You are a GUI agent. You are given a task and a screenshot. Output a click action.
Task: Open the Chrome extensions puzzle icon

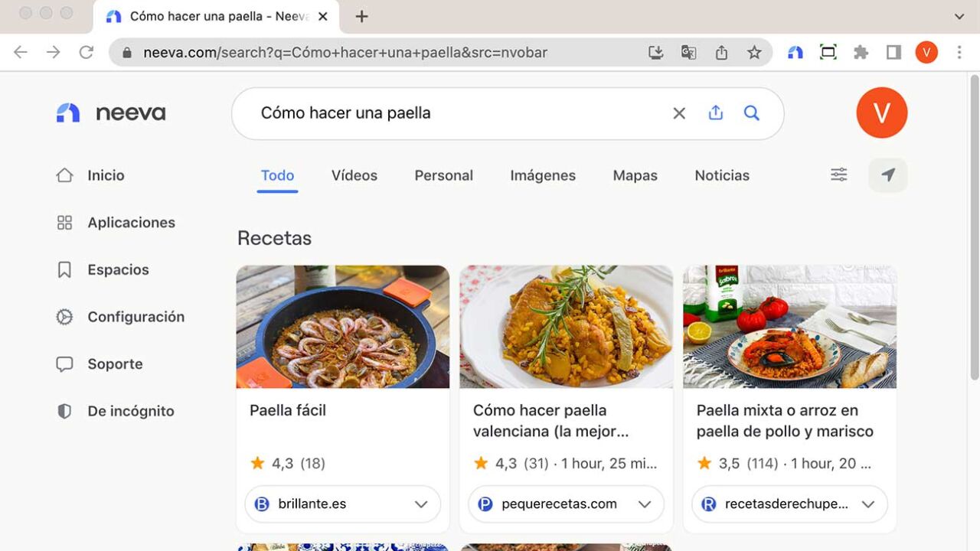tap(861, 53)
